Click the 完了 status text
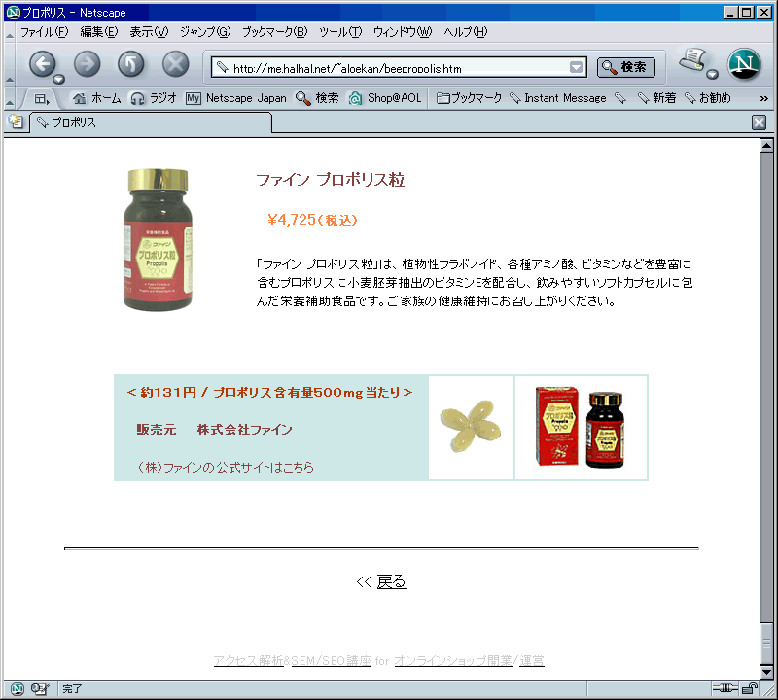Viewport: 778px width, 700px height. (x=72, y=689)
